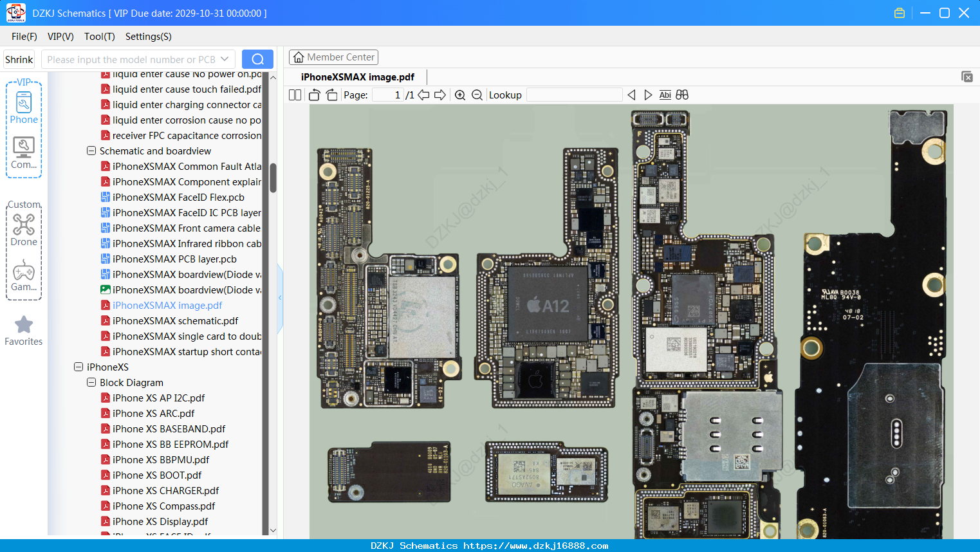
Task: Open the Favorites section
Action: pyautogui.click(x=24, y=331)
